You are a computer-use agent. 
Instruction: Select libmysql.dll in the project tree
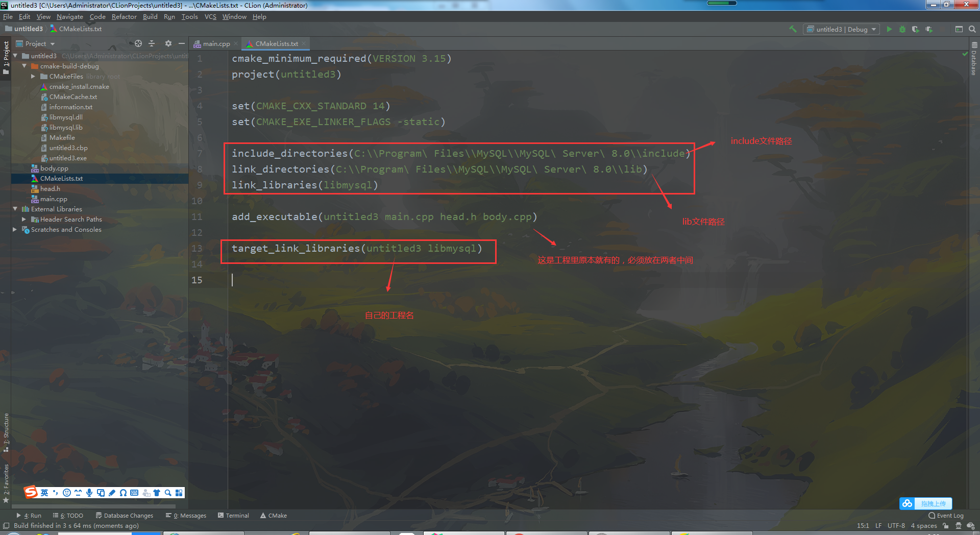click(x=66, y=117)
